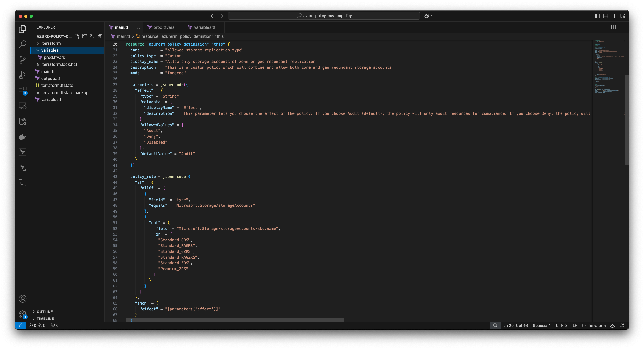644x349 pixels.
Task: Toggle the secondary sidebar visibility
Action: pos(614,16)
